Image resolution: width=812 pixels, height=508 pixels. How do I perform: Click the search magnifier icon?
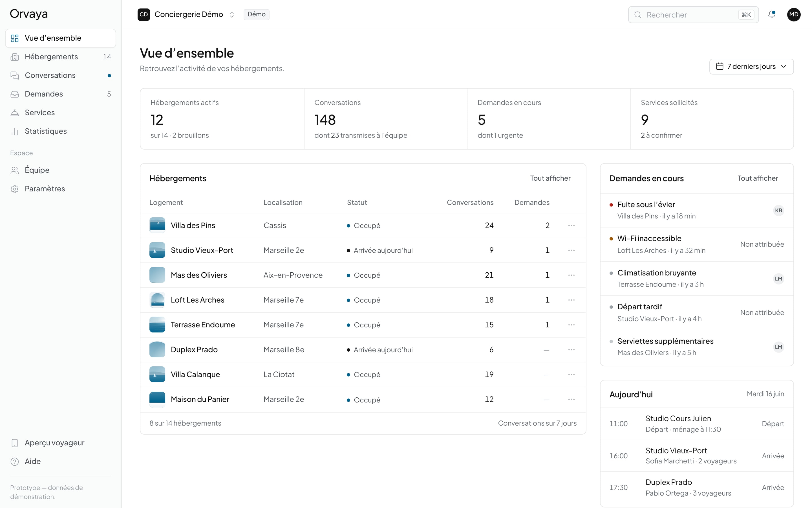coord(637,15)
